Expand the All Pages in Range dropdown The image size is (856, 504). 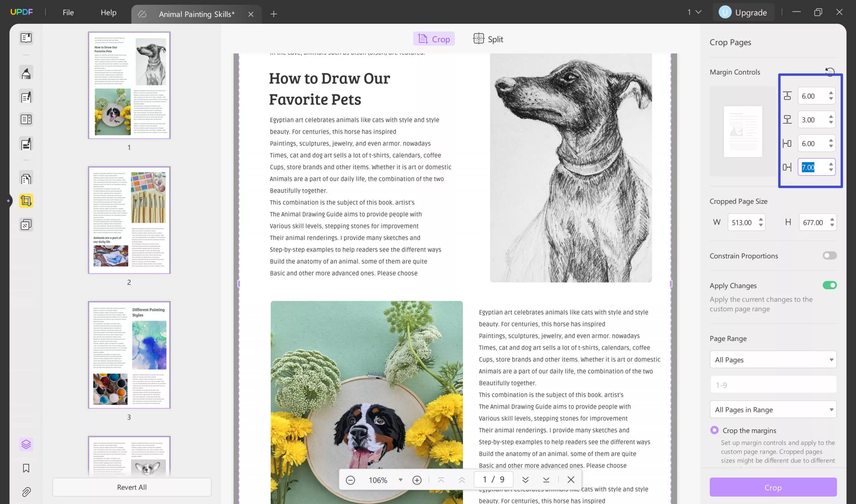773,409
